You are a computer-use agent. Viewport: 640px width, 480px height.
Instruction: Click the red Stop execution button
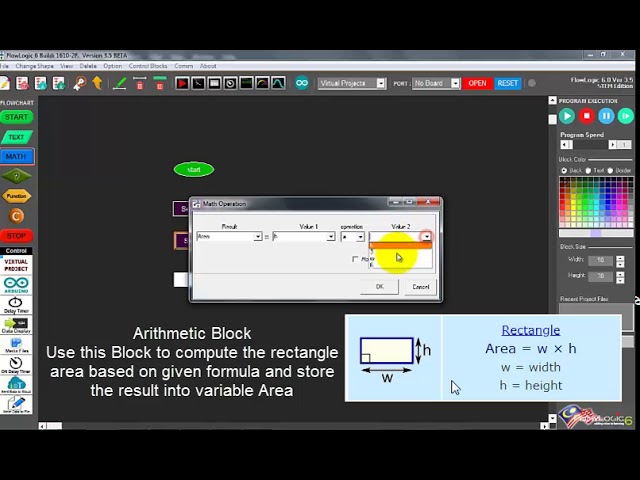click(586, 116)
